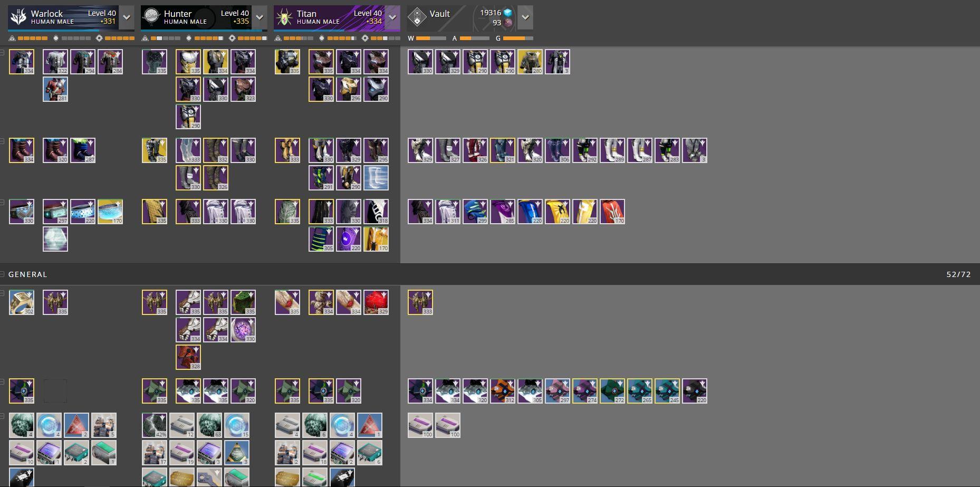Click the pyramid eye consumable in Hunter inventory
980x487 pixels.
click(237, 453)
